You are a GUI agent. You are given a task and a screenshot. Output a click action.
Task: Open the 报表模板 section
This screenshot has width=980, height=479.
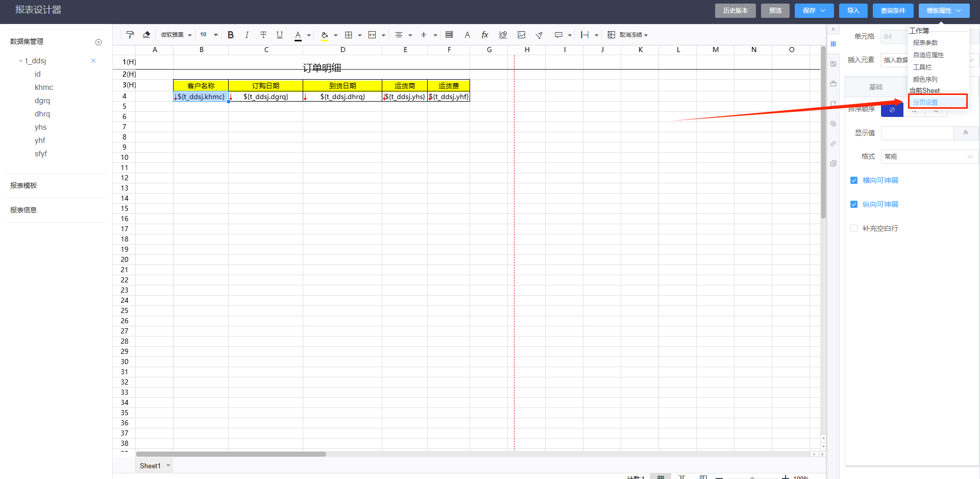pos(23,185)
